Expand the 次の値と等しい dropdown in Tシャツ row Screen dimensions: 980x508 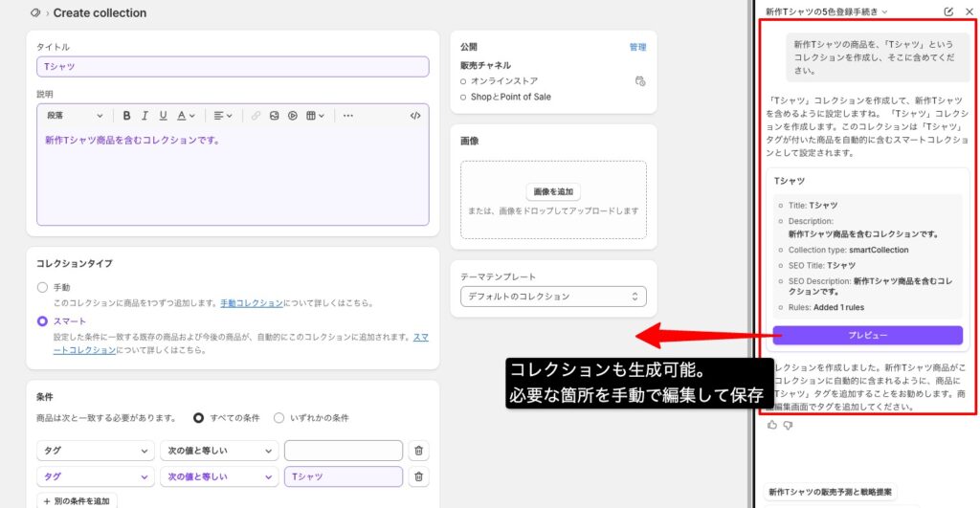(x=219, y=476)
